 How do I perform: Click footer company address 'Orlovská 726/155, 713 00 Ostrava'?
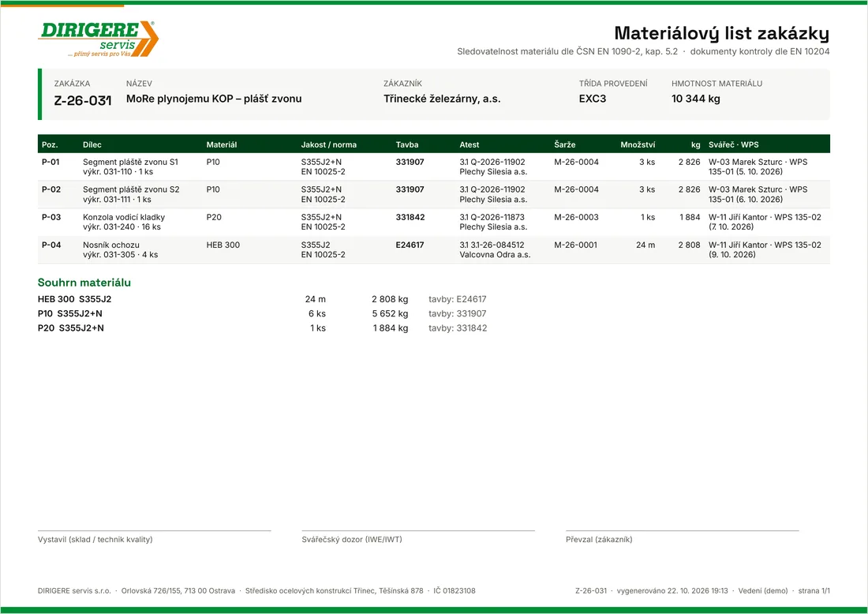pos(178,591)
